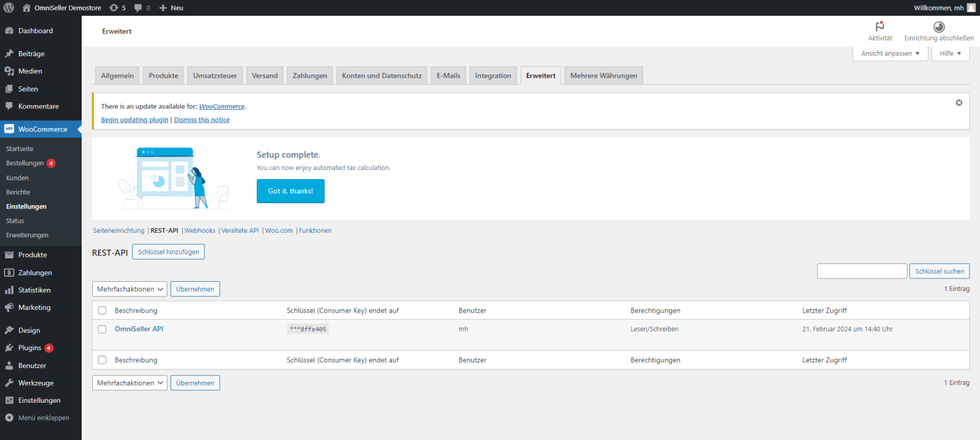Screen dimensions: 980x440
Task: Switch to the Zahlungen tab
Action: (x=310, y=76)
